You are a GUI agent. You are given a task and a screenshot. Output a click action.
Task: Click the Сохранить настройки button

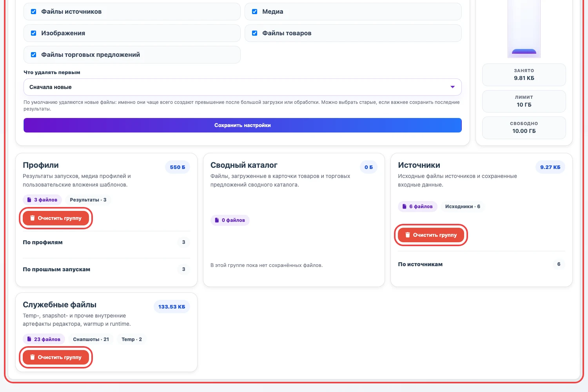[x=242, y=125]
